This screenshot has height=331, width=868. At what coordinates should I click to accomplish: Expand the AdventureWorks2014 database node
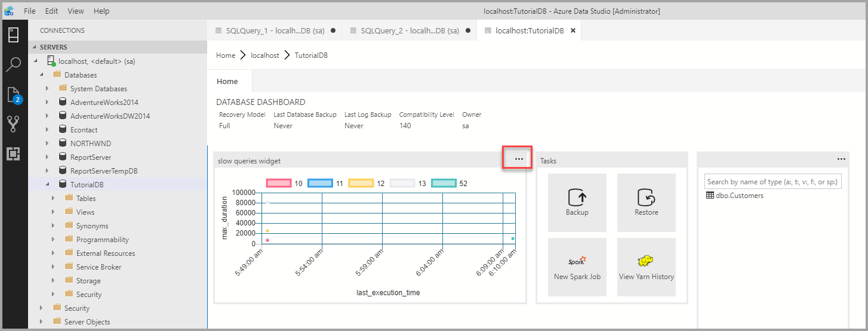point(47,102)
